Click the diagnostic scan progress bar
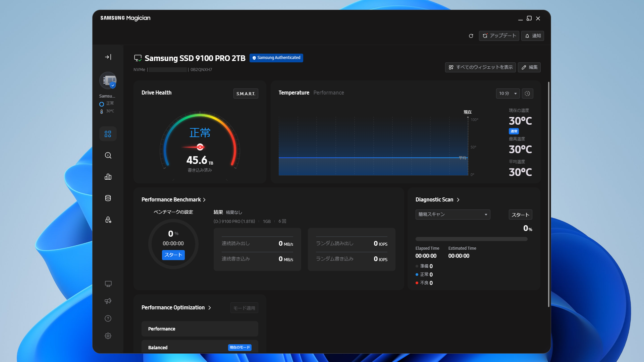Viewport: 644px width, 362px height. [472, 239]
